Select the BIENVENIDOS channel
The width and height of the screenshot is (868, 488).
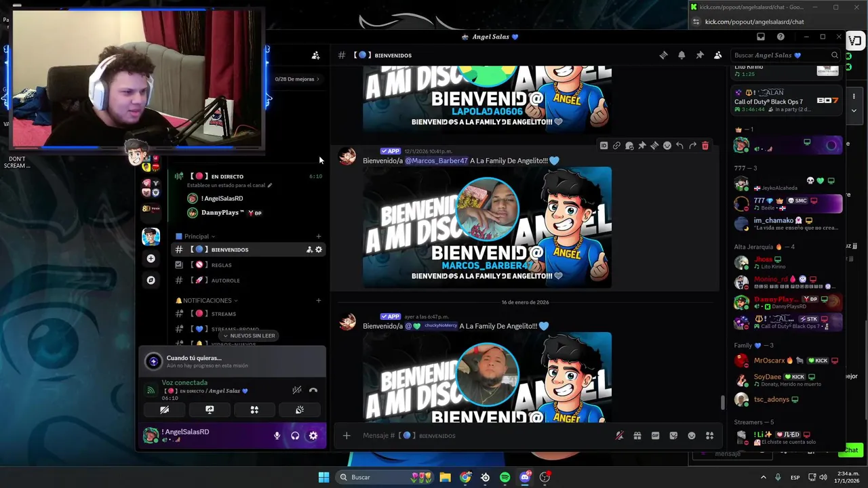(x=248, y=249)
